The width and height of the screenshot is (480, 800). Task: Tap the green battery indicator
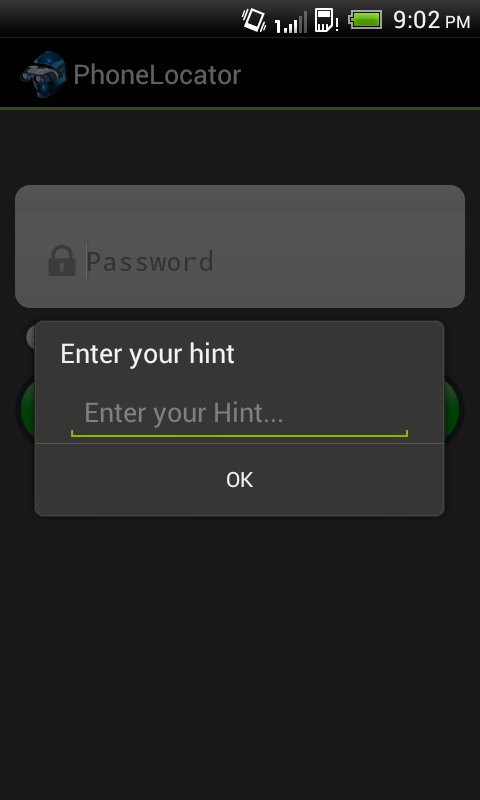tap(365, 20)
